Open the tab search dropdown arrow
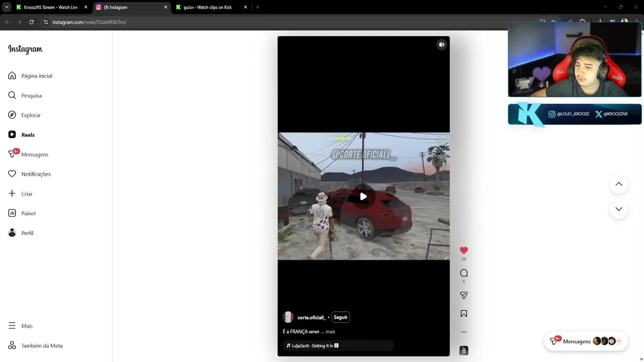The height and width of the screenshot is (362, 644). point(7,7)
